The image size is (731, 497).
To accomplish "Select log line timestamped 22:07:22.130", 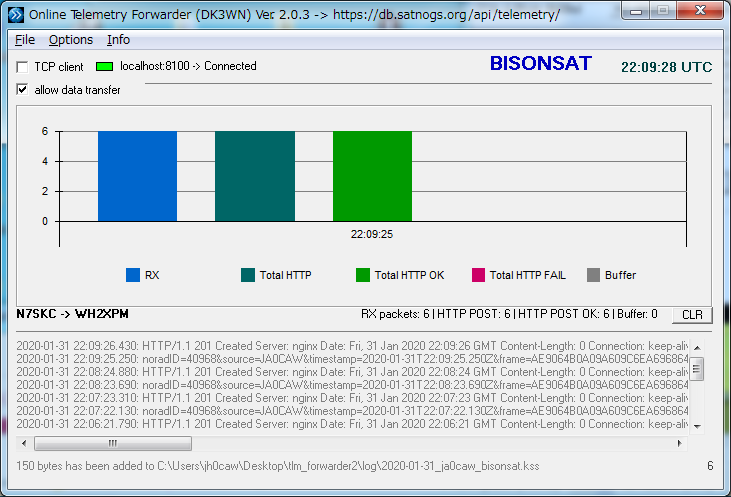I will (352, 411).
